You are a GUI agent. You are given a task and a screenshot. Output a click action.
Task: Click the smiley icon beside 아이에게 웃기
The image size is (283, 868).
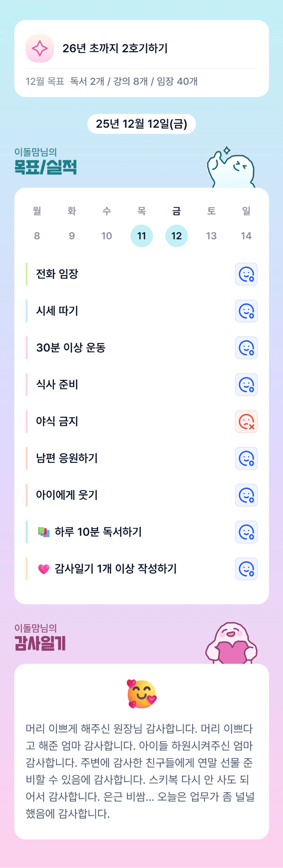point(246,495)
